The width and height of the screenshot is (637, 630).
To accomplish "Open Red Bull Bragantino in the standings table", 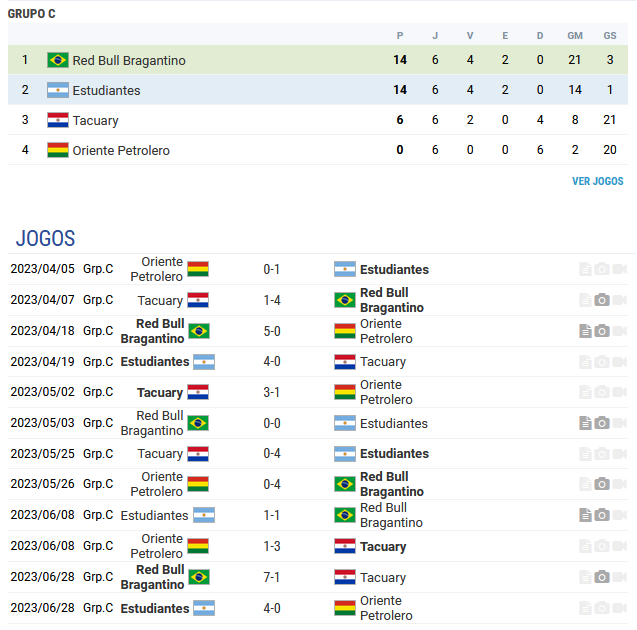I will (x=129, y=60).
